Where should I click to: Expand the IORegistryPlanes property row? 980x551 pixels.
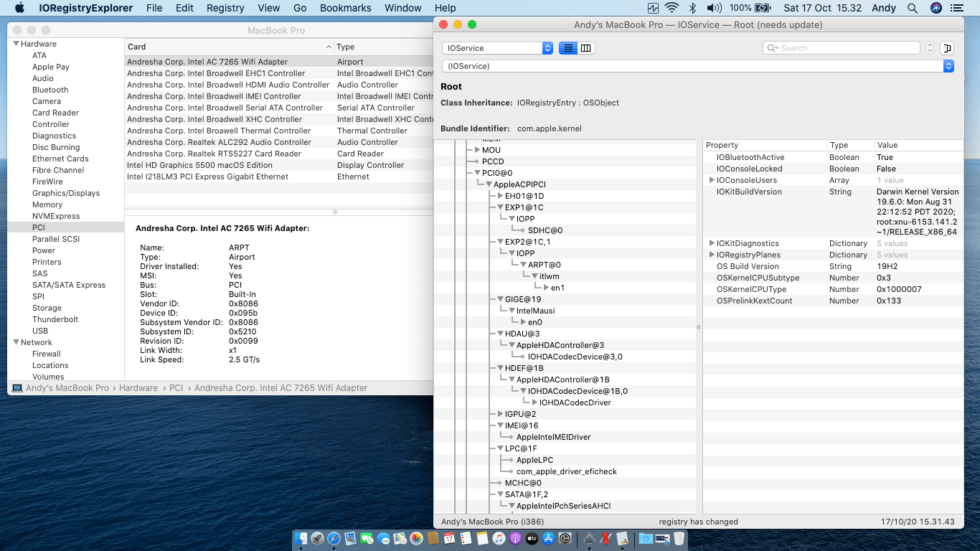712,255
